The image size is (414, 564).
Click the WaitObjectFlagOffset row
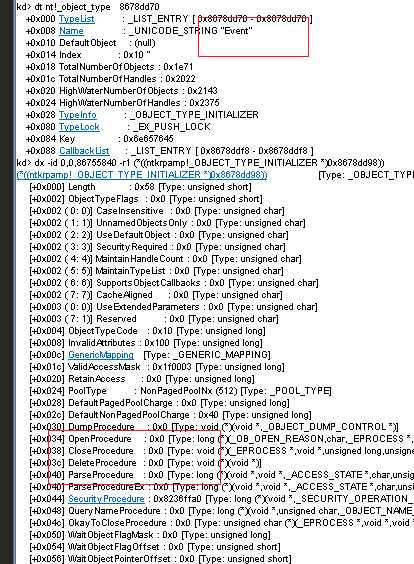click(155, 547)
